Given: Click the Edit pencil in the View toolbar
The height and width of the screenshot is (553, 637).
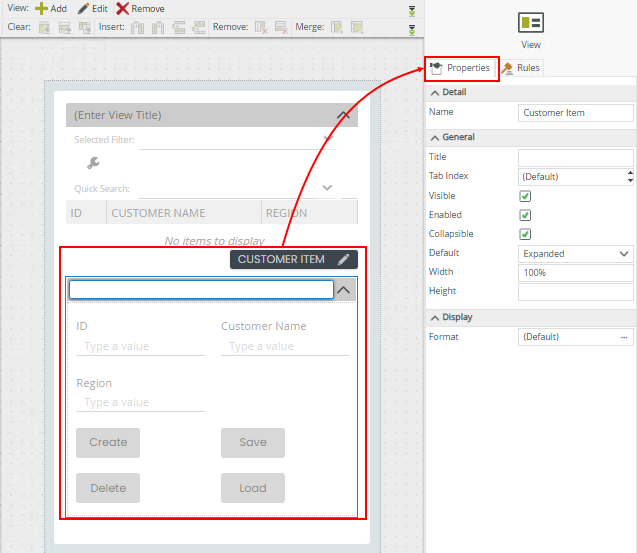Looking at the screenshot, I should click(92, 8).
